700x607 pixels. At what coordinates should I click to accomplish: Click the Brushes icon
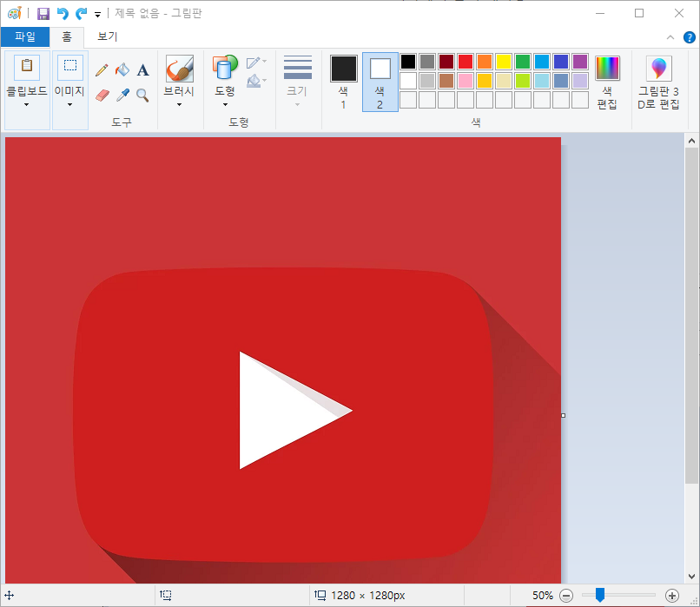180,69
